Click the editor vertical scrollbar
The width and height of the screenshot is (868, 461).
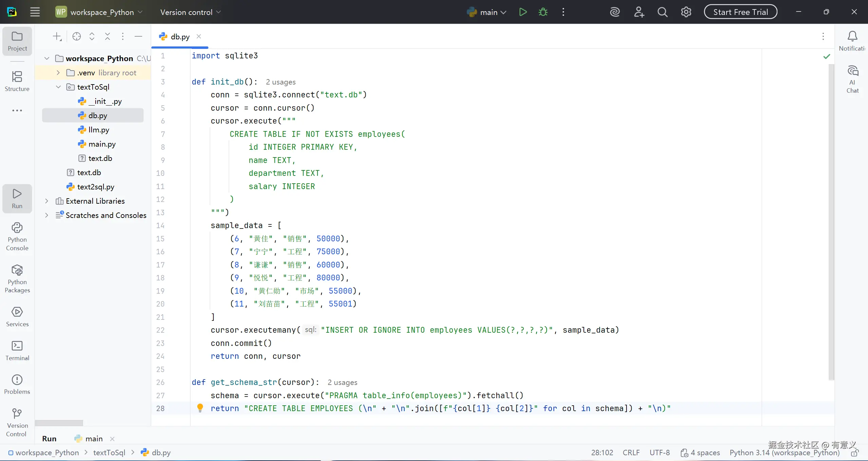[x=831, y=221]
